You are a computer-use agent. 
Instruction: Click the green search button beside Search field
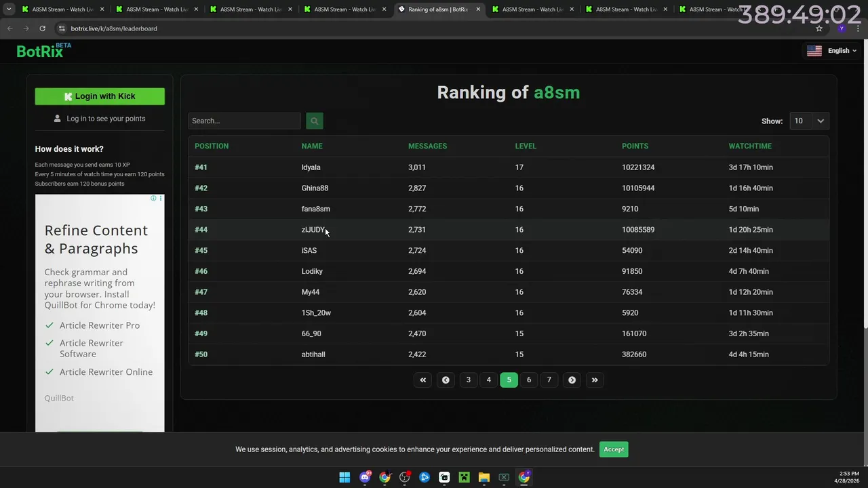(x=314, y=121)
